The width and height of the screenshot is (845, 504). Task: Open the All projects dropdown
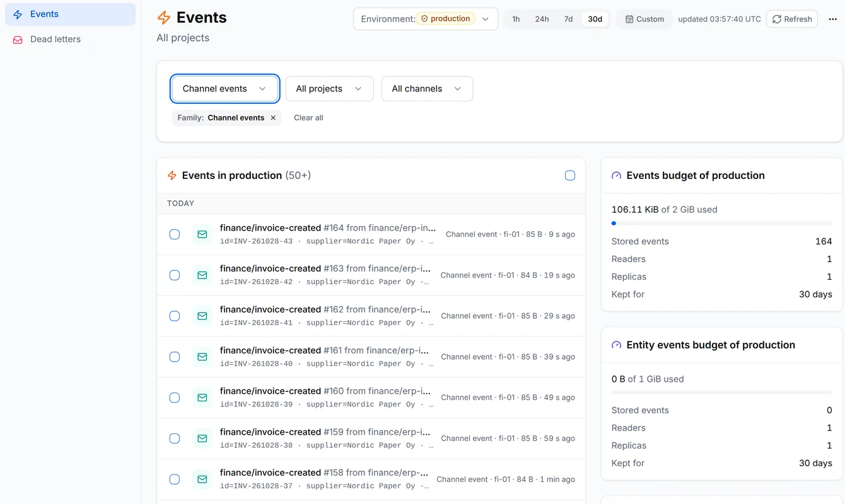click(x=329, y=89)
